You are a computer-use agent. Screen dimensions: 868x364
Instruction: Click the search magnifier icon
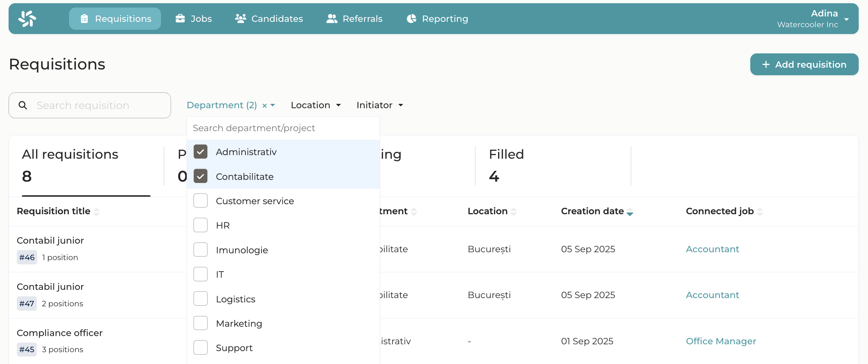[23, 105]
